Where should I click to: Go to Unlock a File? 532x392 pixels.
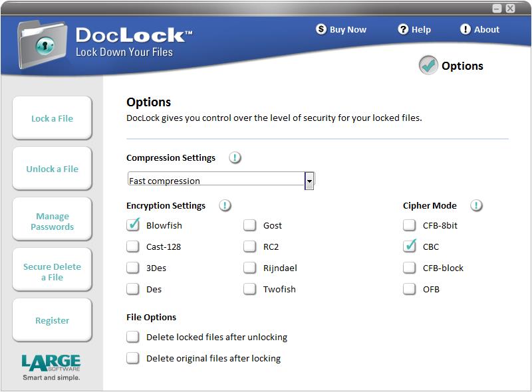[x=53, y=169]
